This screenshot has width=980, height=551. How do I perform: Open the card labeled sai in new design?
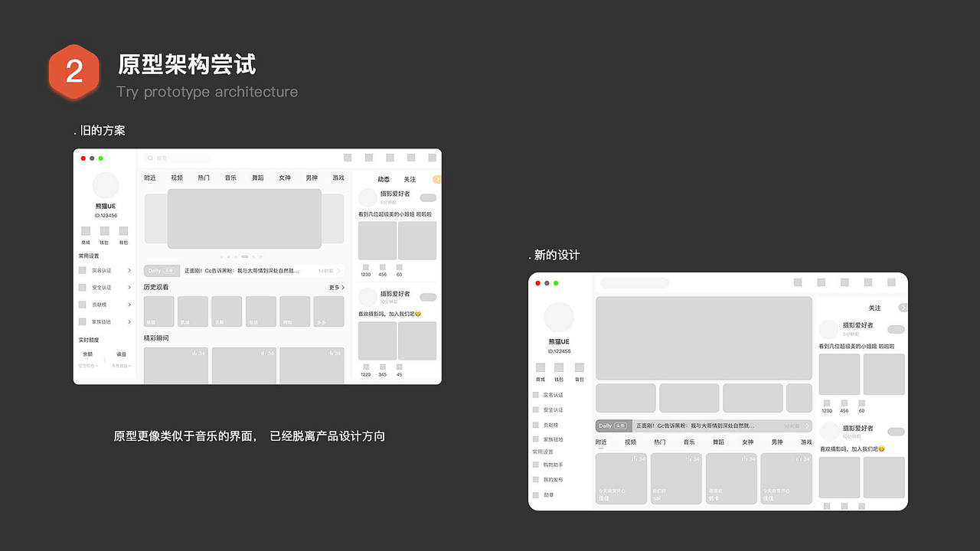pyautogui.click(x=676, y=478)
